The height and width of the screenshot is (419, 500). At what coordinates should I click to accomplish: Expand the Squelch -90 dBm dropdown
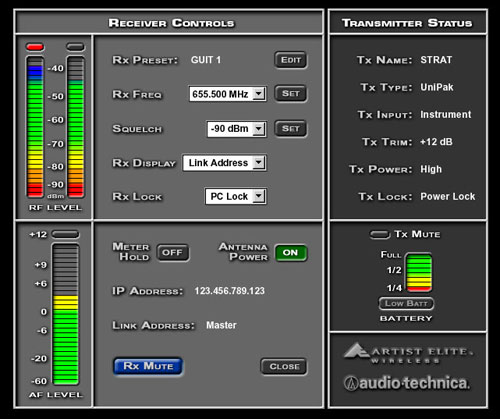[236, 129]
